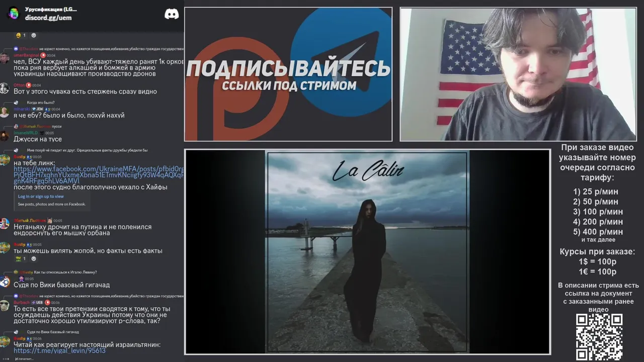Screen dimensions: 644x362
Task: Click 'Log in or sign up to view'
Action: (41, 197)
